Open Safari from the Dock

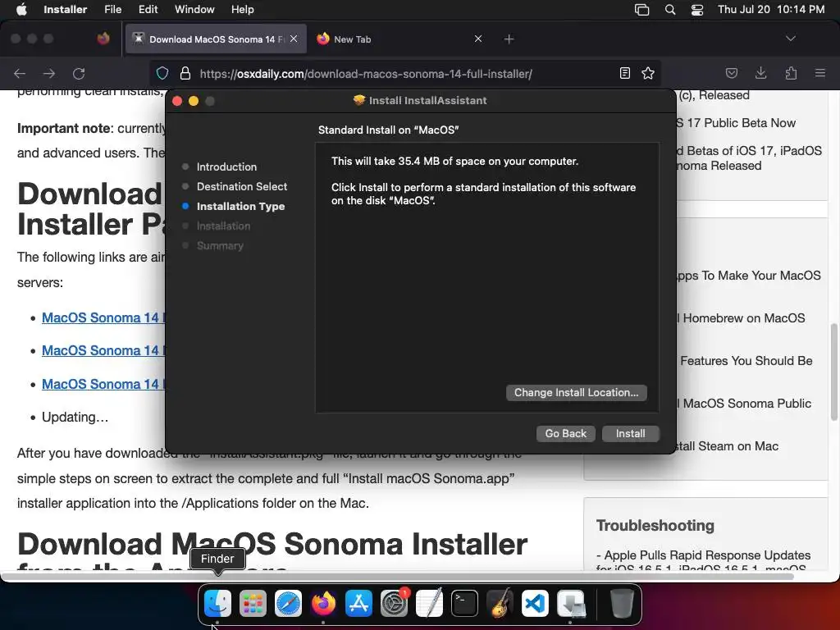(288, 603)
